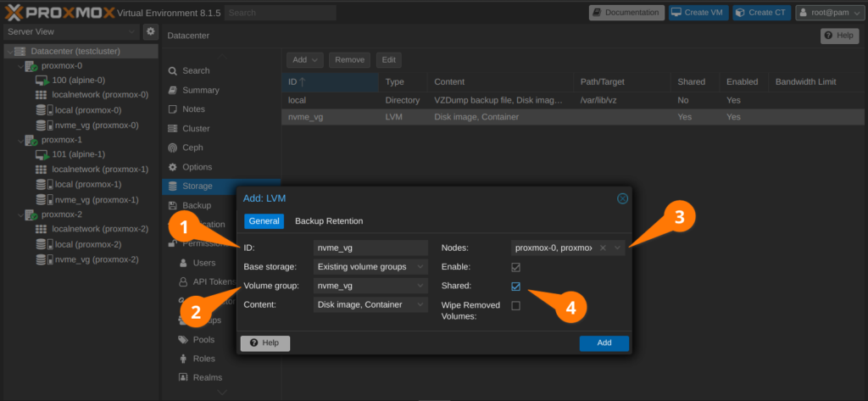Expand the Nodes dropdown arrow
Screen dimensions: 868x401
pyautogui.click(x=618, y=248)
